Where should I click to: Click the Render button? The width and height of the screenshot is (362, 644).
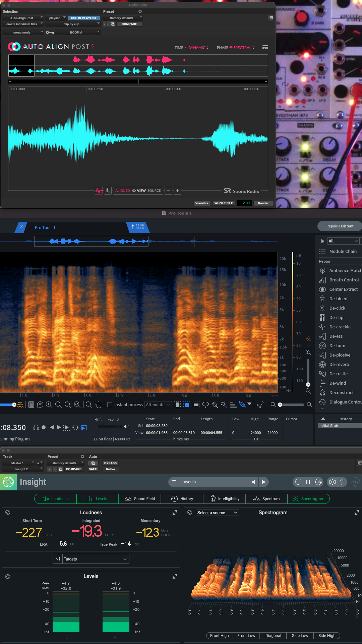pyautogui.click(x=263, y=203)
